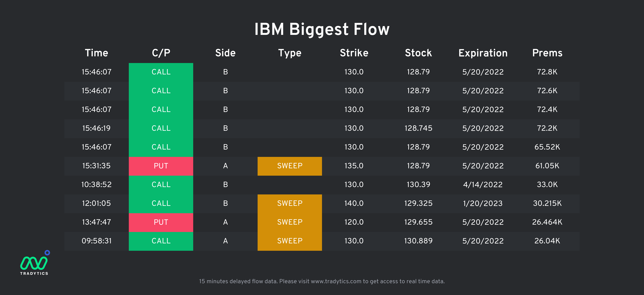The width and height of the screenshot is (644, 295).
Task: Select the Side column header
Action: [225, 53]
